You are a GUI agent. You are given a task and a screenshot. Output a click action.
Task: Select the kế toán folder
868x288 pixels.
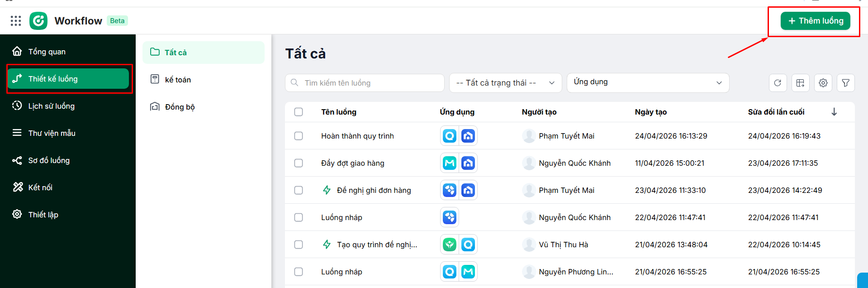tap(178, 80)
